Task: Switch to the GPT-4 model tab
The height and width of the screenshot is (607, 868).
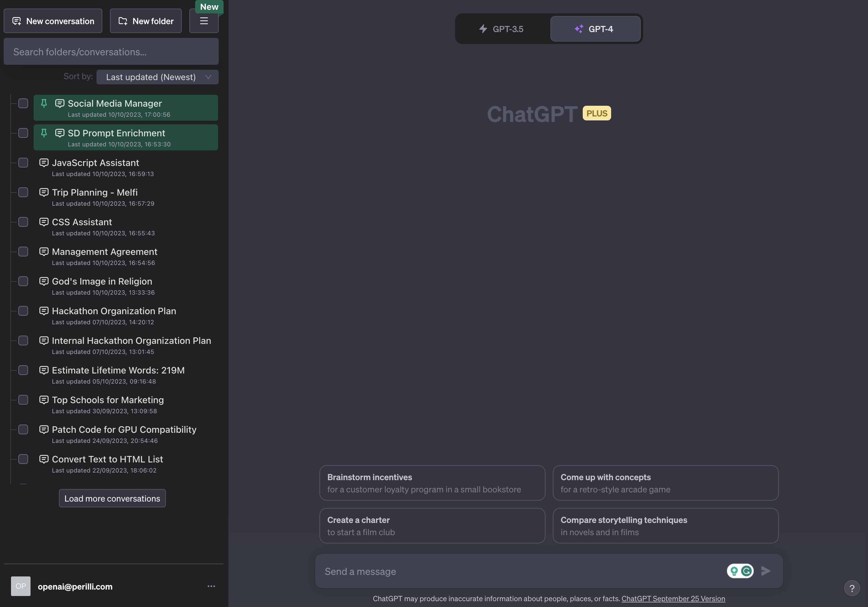Action: [595, 29]
